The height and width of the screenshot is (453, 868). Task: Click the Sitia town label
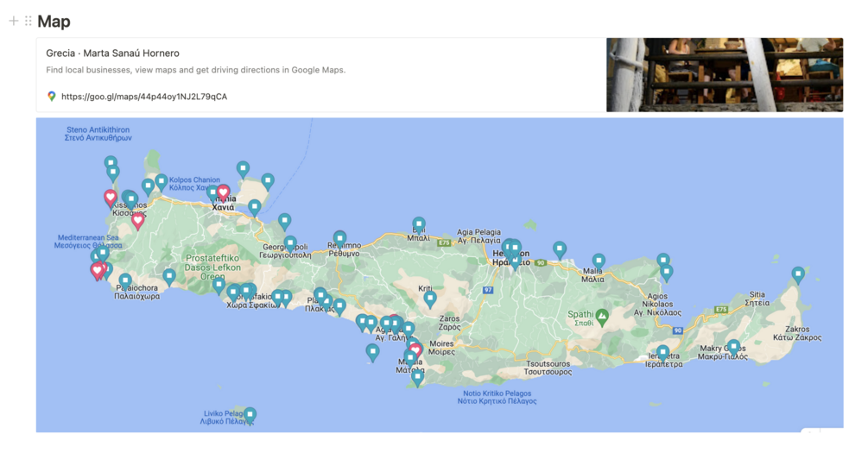[x=757, y=299]
